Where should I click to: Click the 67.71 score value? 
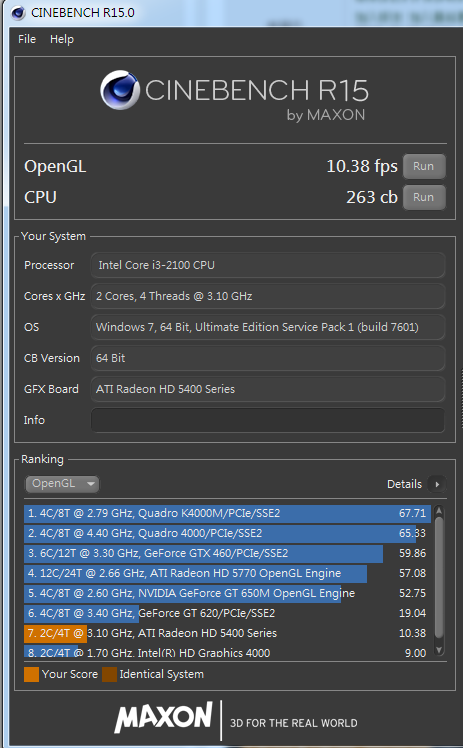click(412, 513)
